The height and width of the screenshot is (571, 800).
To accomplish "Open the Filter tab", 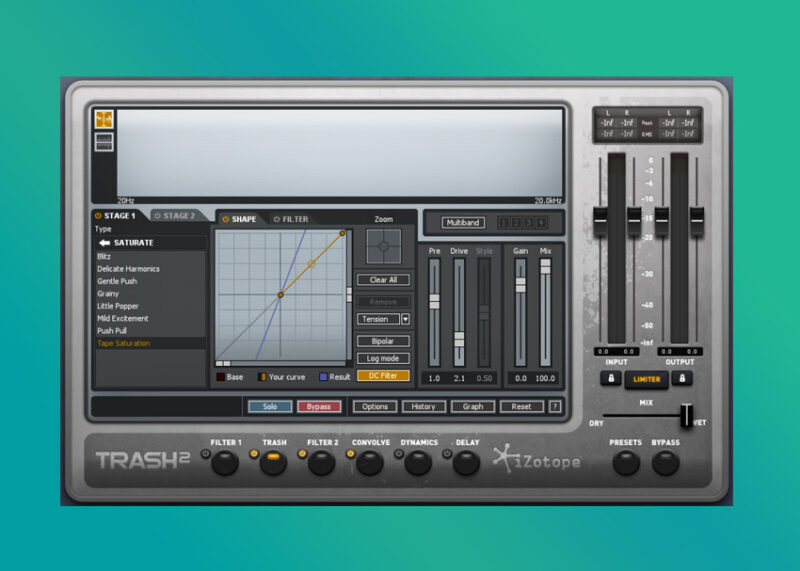I will tap(291, 219).
